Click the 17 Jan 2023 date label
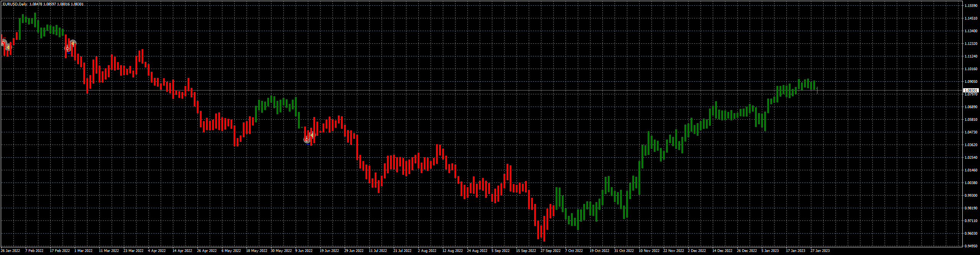The image size is (980, 255). (x=796, y=251)
